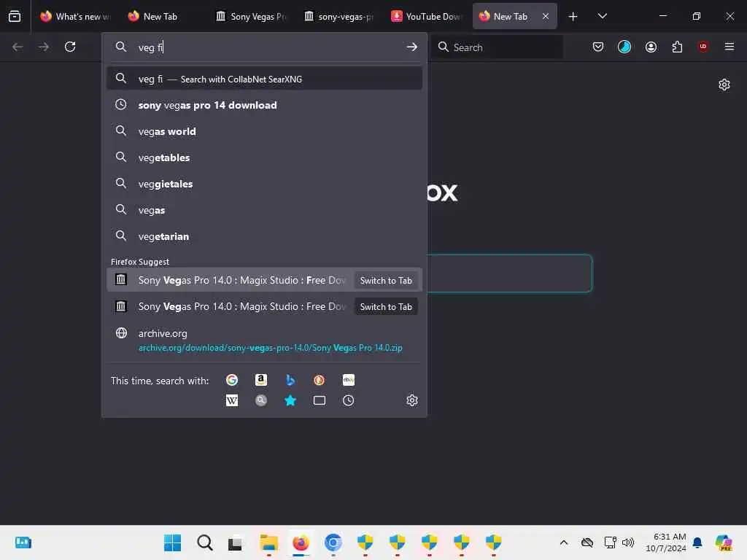Open Firefox View tabs overview icon
The image size is (747, 560).
point(15,16)
